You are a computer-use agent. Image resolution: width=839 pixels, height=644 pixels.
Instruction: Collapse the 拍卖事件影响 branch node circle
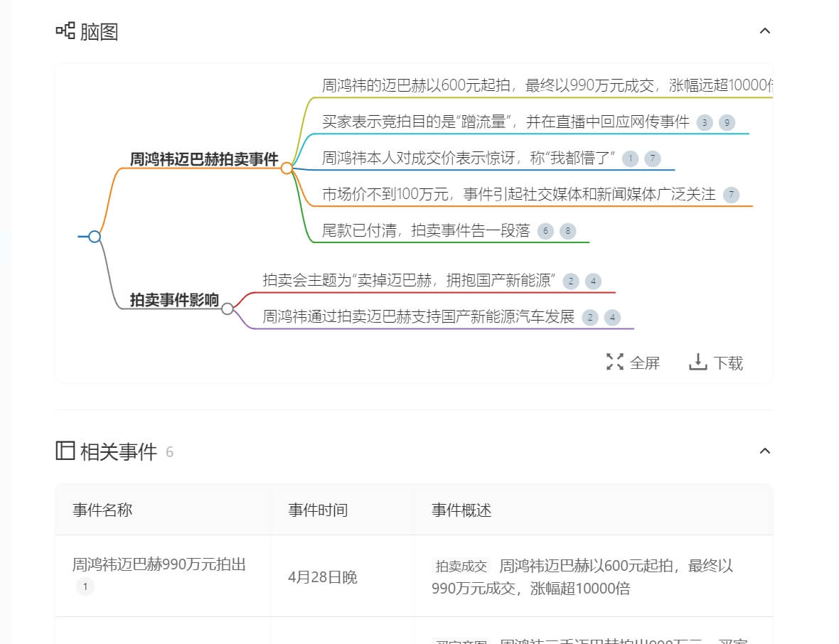[227, 308]
